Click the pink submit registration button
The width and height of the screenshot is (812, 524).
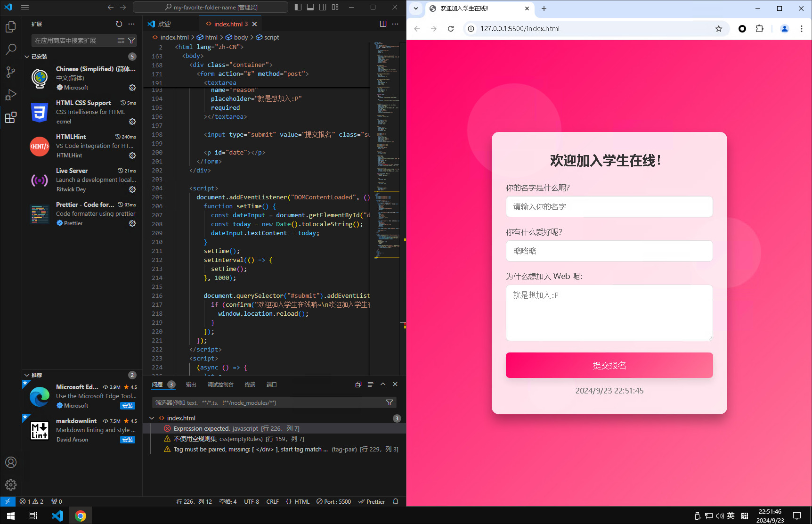click(x=609, y=365)
